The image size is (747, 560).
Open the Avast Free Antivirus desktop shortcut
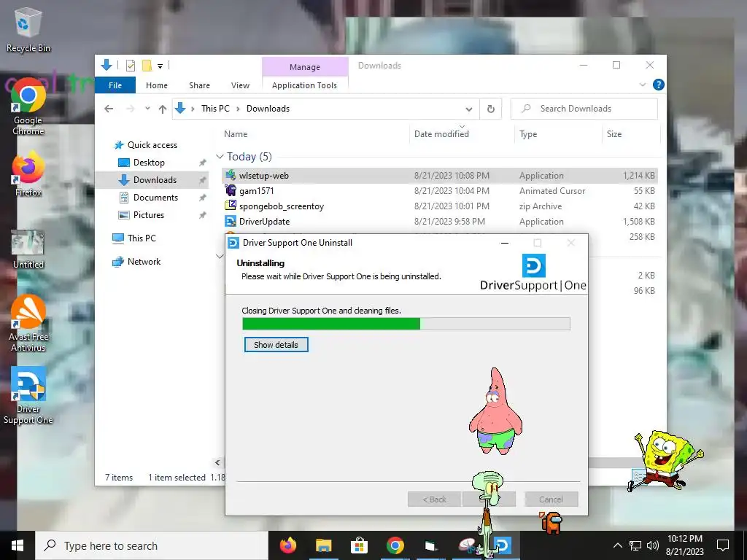tap(28, 323)
